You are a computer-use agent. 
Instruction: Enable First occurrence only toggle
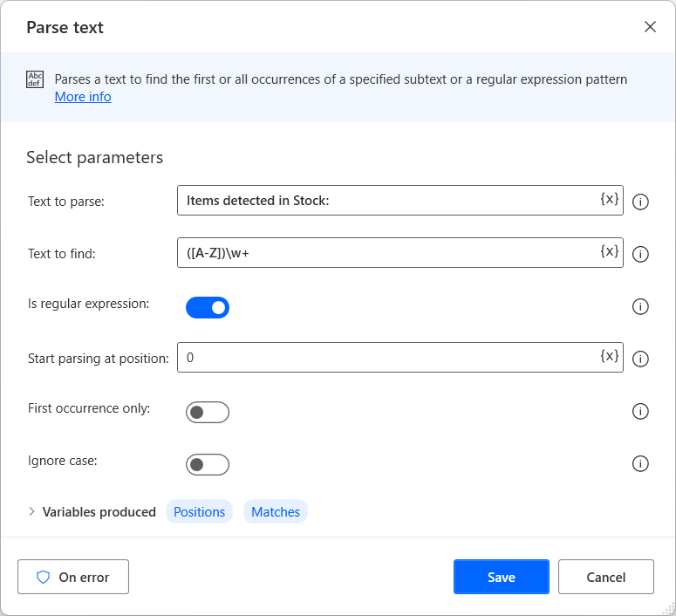coord(208,412)
